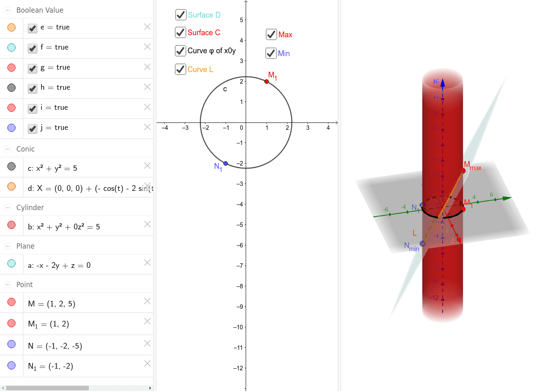Click the red style icon for cylinder b

click(x=11, y=224)
